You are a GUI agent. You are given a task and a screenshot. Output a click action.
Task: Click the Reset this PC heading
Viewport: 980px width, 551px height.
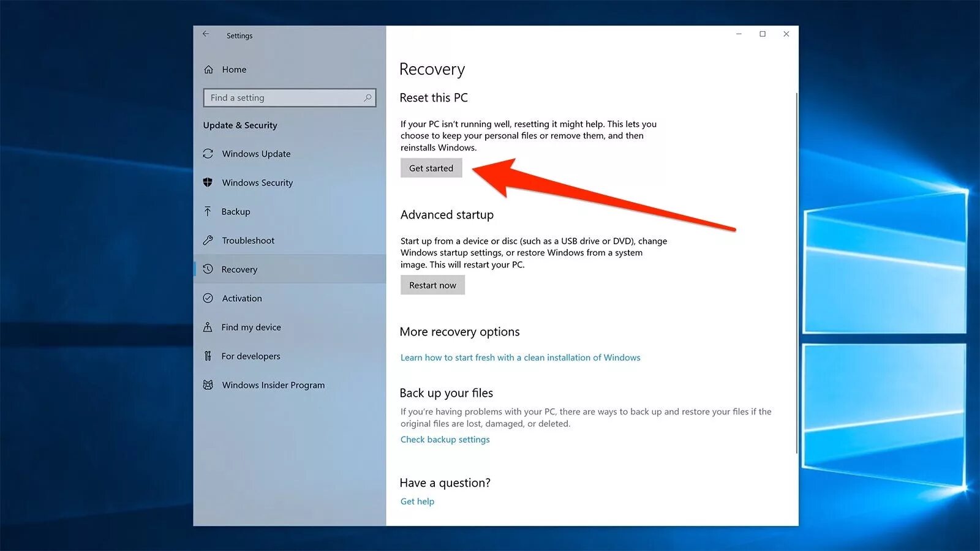pos(434,98)
